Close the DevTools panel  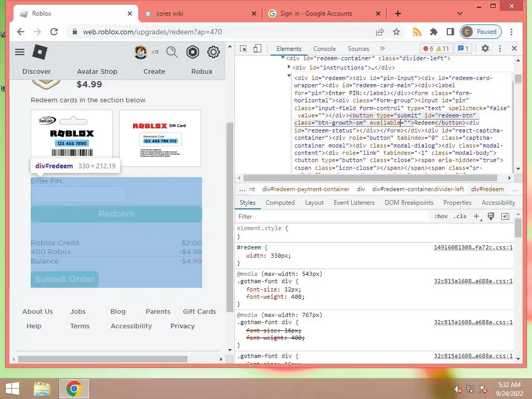pos(514,48)
